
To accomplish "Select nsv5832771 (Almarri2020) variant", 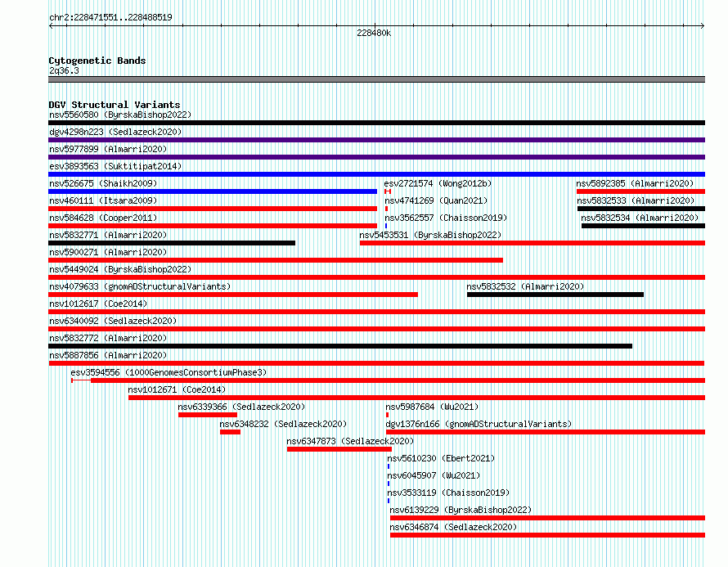I will tap(108, 235).
